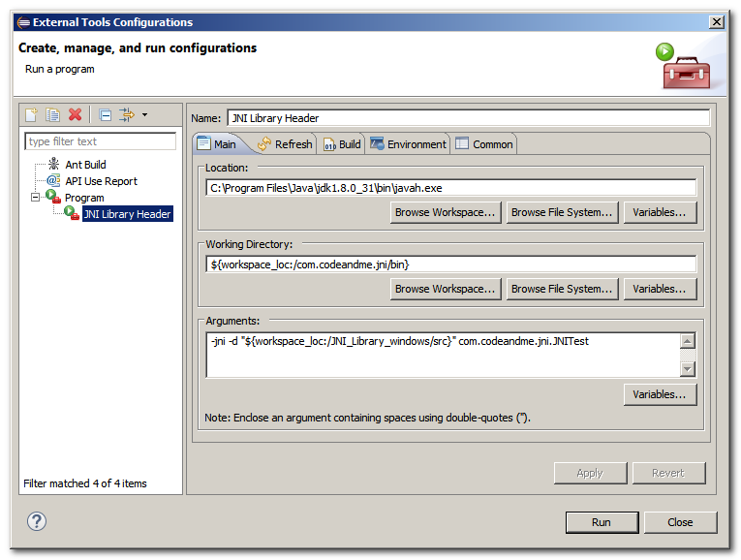Screen dimensions: 741x560
Task: Click the Revert button
Action: [668, 473]
